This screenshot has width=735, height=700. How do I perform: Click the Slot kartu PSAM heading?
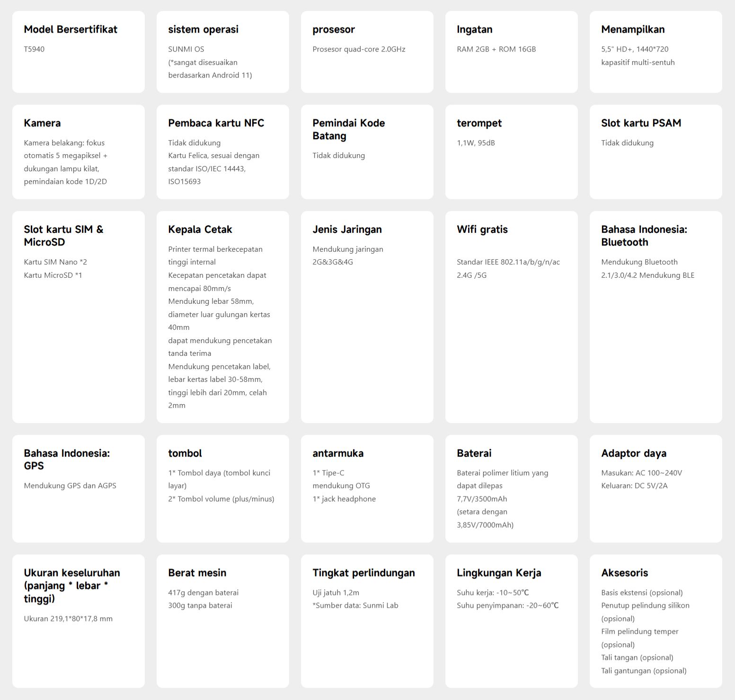click(x=641, y=123)
